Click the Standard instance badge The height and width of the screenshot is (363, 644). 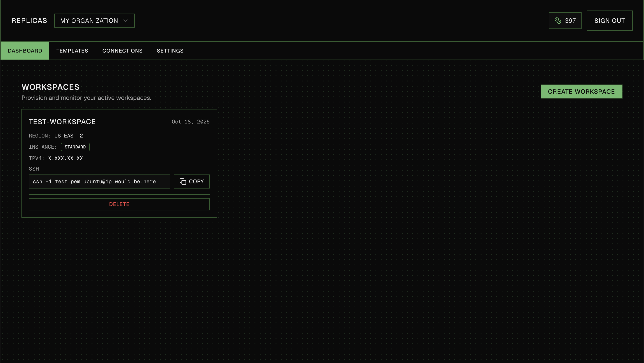coord(75,147)
